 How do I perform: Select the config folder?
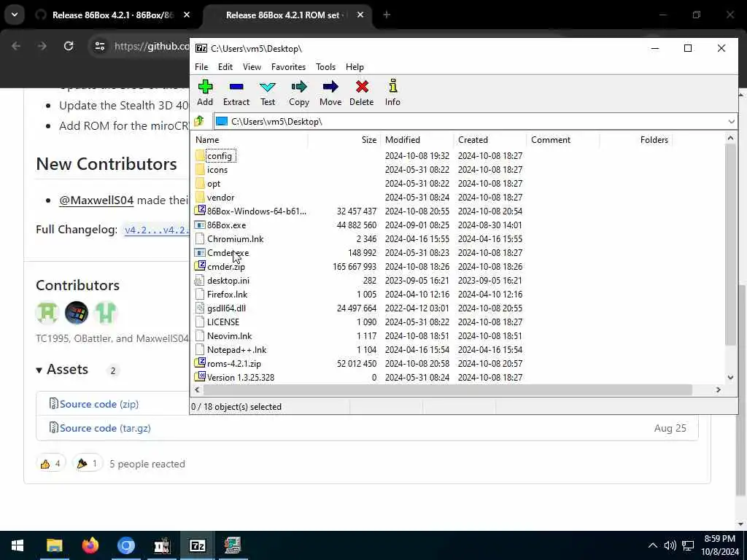(219, 156)
